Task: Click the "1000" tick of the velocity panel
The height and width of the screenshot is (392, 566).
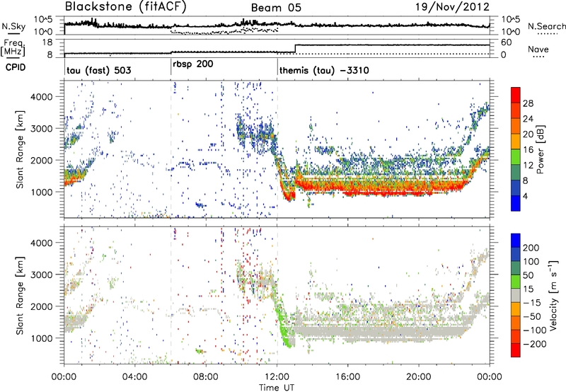Action: coord(41,338)
